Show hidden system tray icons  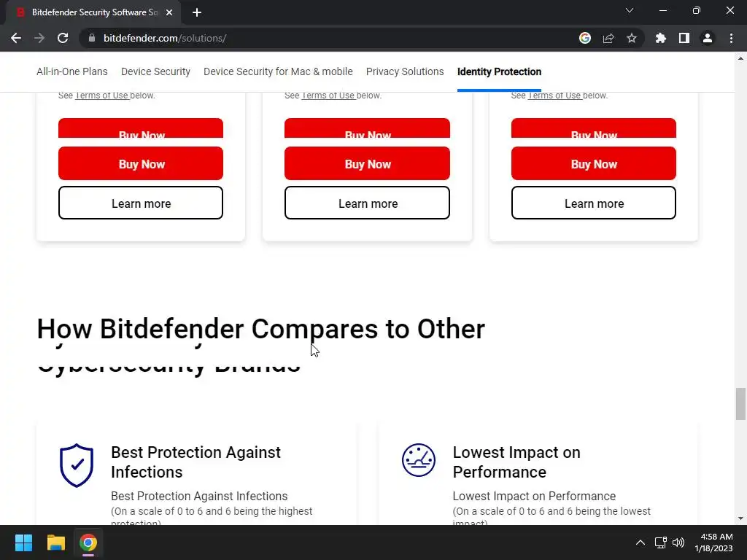[x=640, y=542]
